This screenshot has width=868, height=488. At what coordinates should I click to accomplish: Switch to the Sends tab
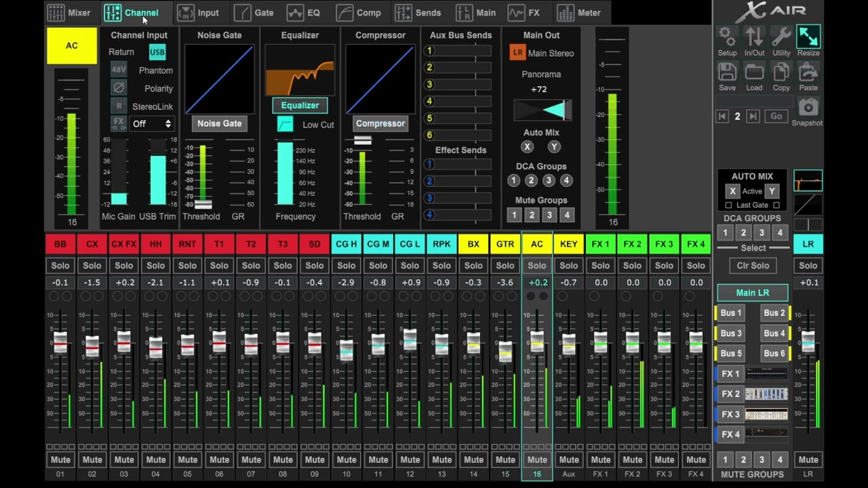pyautogui.click(x=418, y=13)
